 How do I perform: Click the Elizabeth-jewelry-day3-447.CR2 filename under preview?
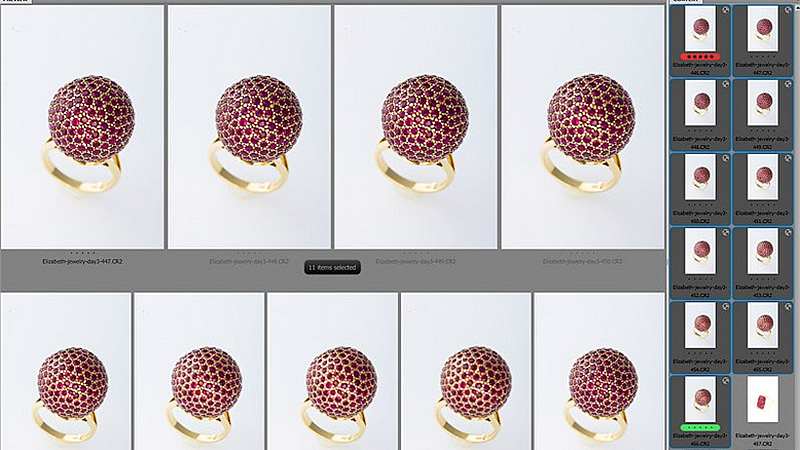[82, 261]
